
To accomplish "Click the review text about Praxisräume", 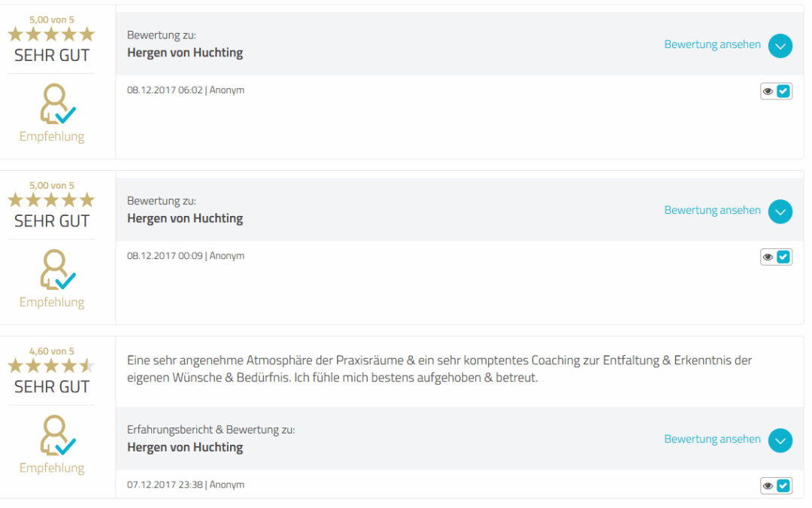I will pos(439,369).
